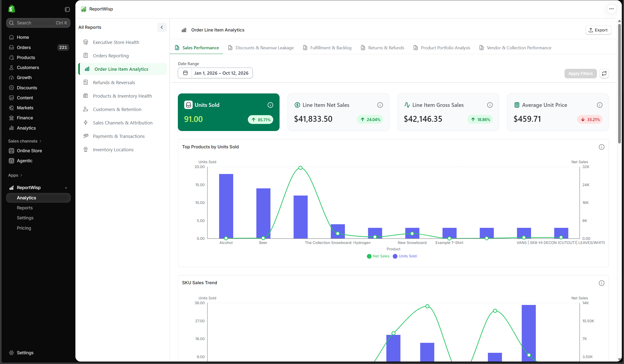Open Products & Inventory Health report
Viewport: 624px width, 364px height.
click(x=122, y=96)
